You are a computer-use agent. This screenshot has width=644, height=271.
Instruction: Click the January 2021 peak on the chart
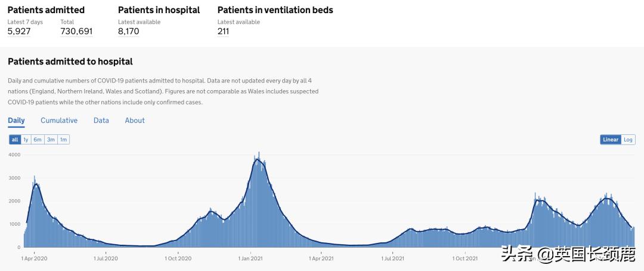click(x=258, y=159)
